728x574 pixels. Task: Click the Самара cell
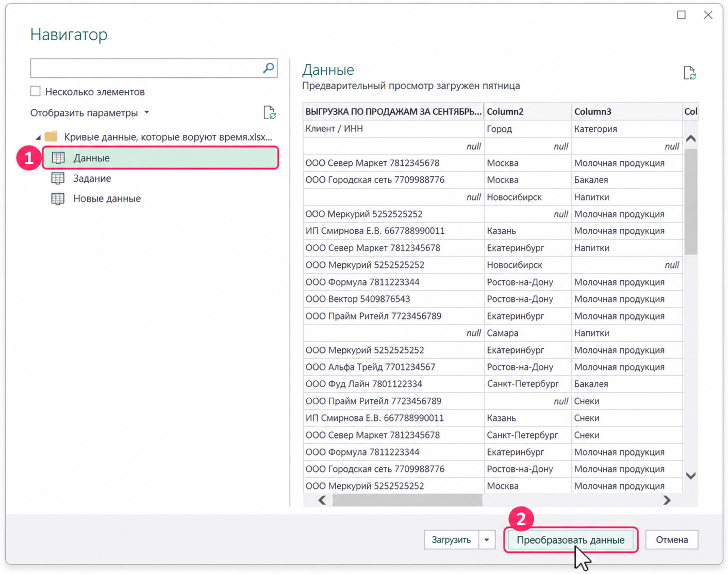tap(527, 333)
